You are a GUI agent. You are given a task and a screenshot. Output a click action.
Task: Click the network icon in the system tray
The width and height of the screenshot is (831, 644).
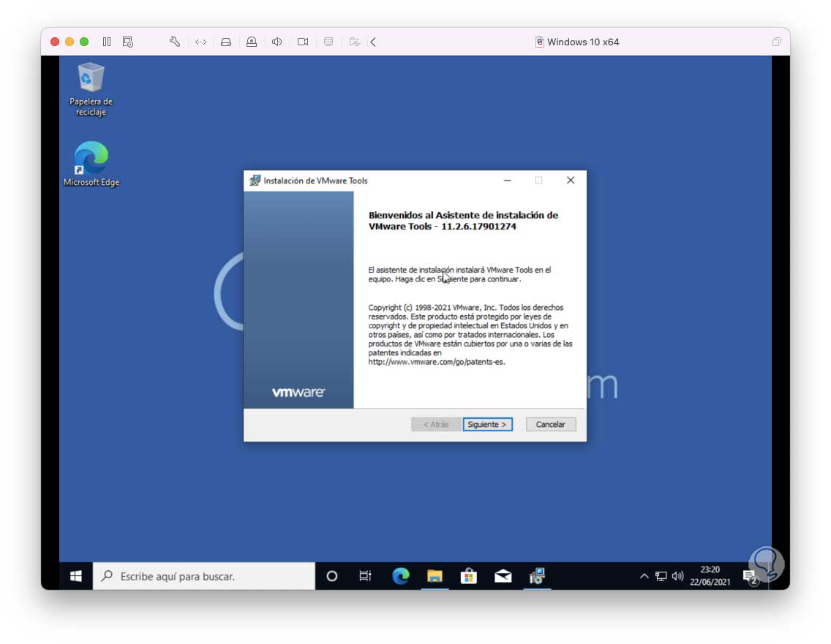[x=661, y=576]
